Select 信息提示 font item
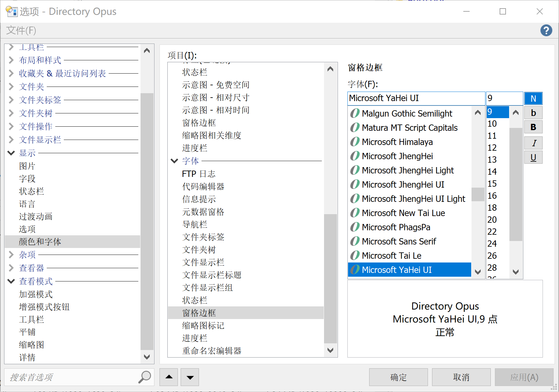The width and height of the screenshot is (559, 392). point(199,199)
